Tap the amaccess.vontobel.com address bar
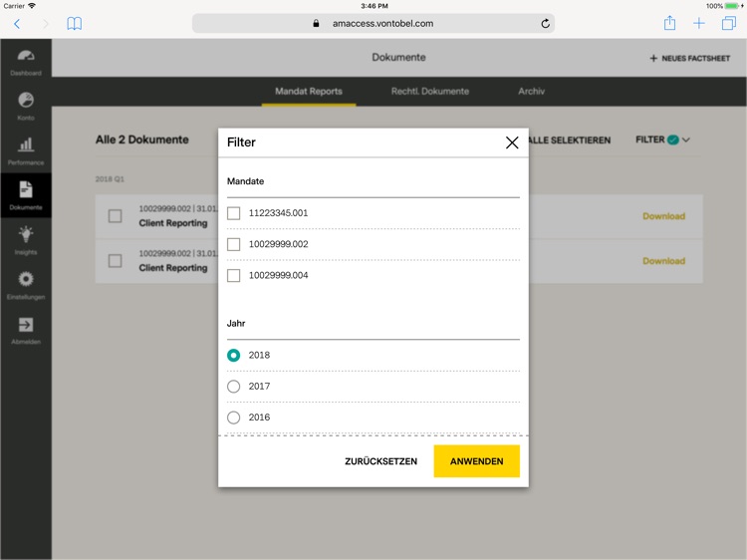The image size is (747, 560). click(x=373, y=23)
